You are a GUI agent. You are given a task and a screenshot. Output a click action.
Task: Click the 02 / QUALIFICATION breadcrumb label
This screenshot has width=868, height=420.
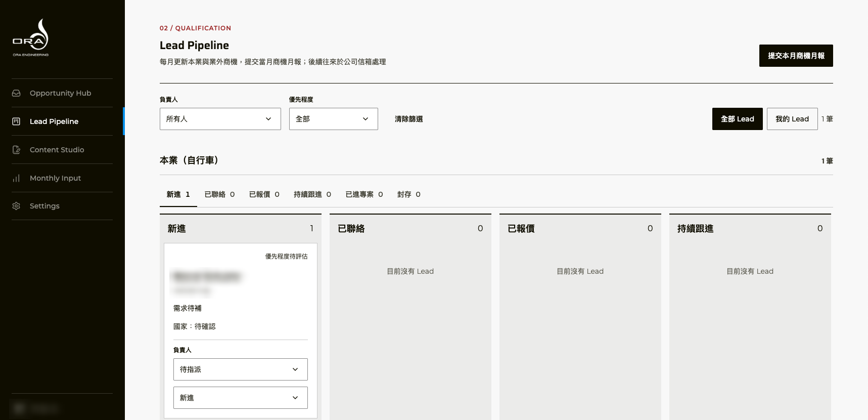[x=195, y=28]
